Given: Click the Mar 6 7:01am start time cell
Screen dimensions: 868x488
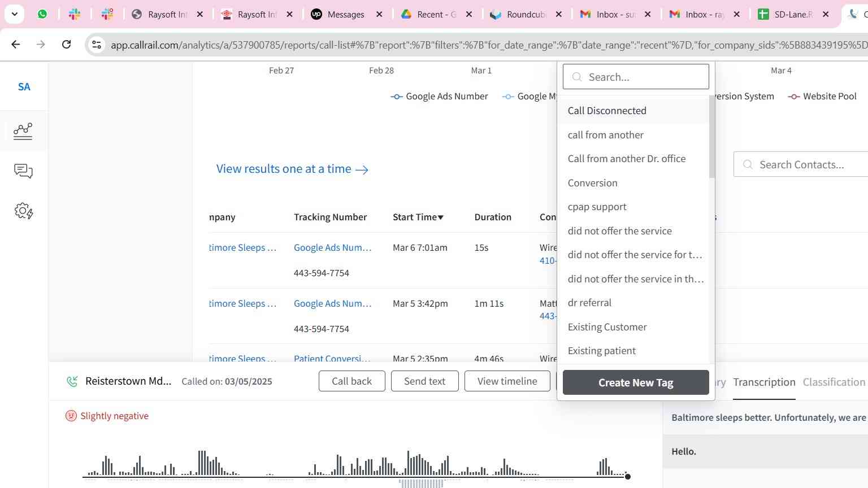Looking at the screenshot, I should tap(420, 247).
